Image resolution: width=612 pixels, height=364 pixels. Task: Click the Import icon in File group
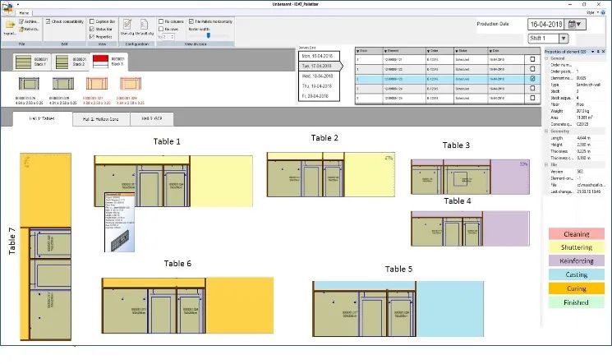pos(10,27)
